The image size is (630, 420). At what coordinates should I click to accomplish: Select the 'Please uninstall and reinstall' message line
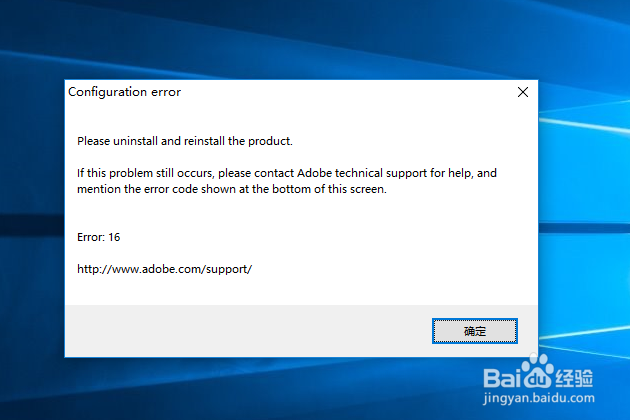185,141
